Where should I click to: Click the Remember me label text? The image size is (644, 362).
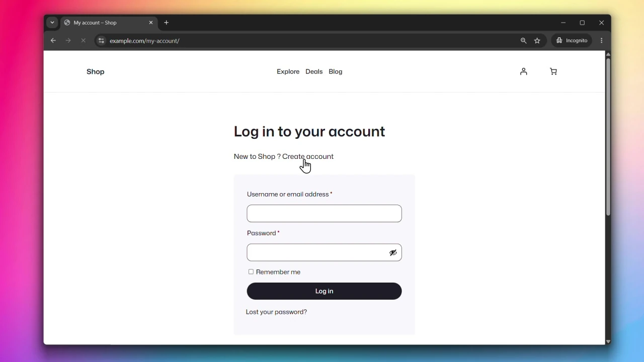(x=278, y=273)
